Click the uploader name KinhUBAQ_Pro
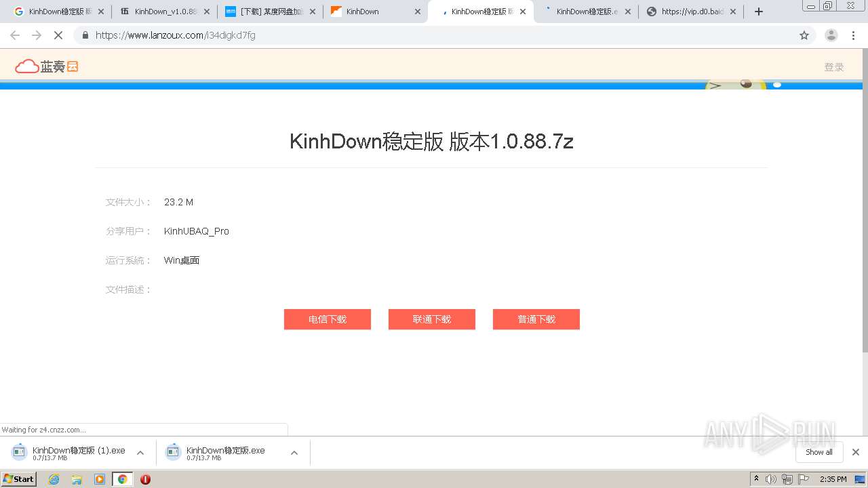This screenshot has height=488, width=868. pos(197,231)
